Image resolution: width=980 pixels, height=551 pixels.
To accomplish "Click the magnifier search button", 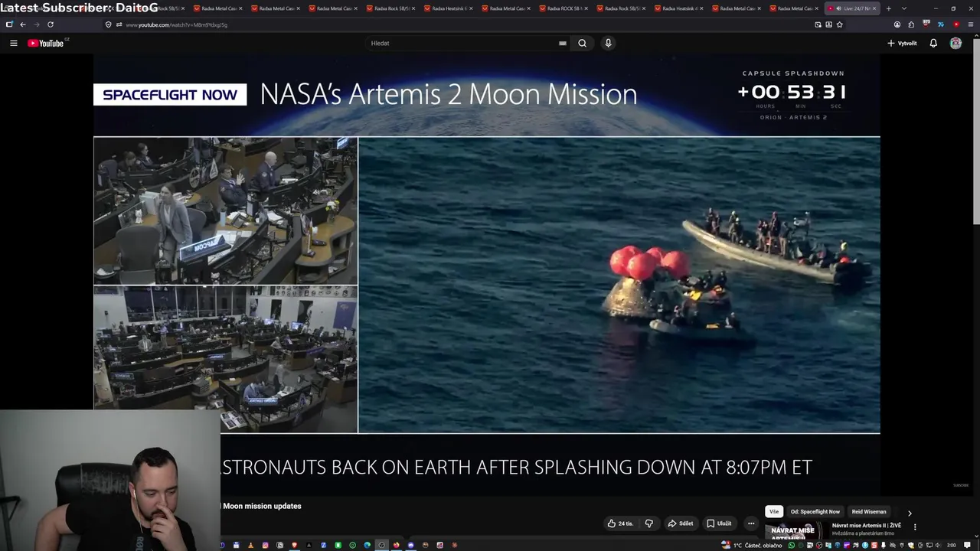I will pyautogui.click(x=582, y=43).
